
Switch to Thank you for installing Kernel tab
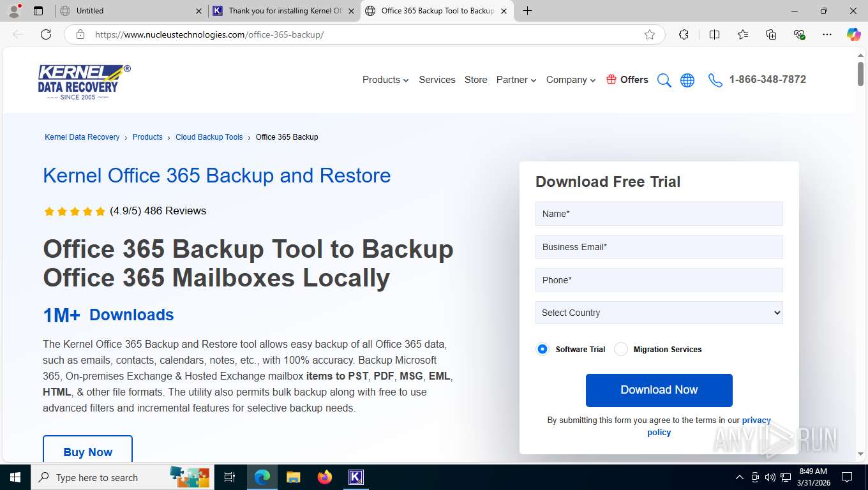tap(284, 11)
